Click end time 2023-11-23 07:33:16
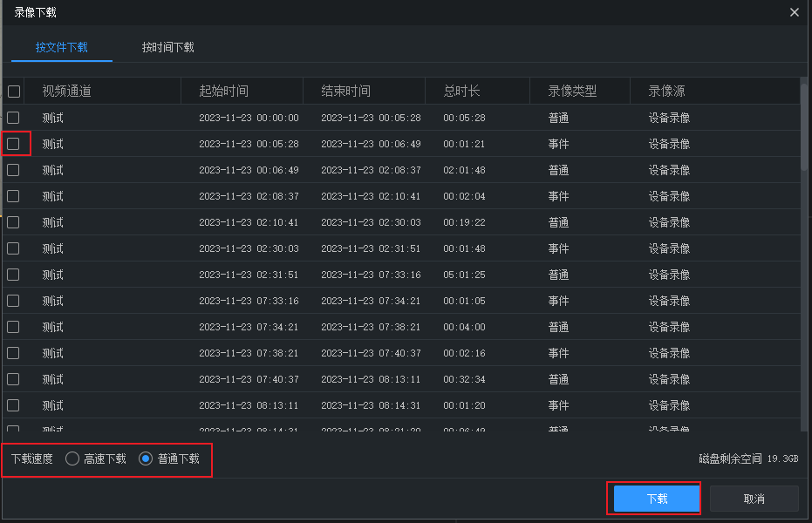Screen dimensions: 812x523 point(371,275)
